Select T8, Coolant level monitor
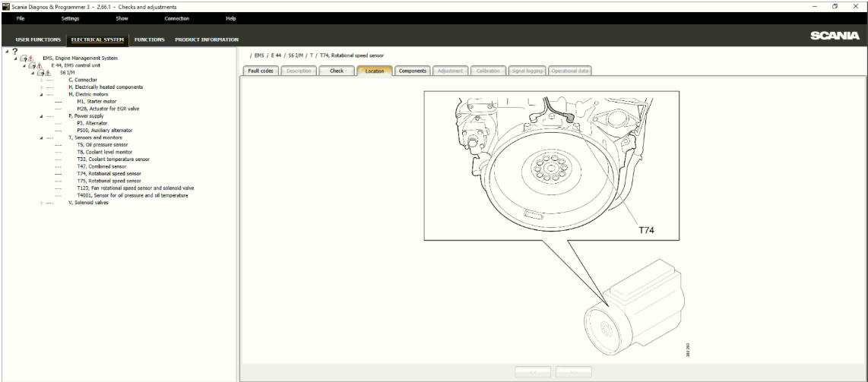This screenshot has width=868, height=382. coord(105,152)
